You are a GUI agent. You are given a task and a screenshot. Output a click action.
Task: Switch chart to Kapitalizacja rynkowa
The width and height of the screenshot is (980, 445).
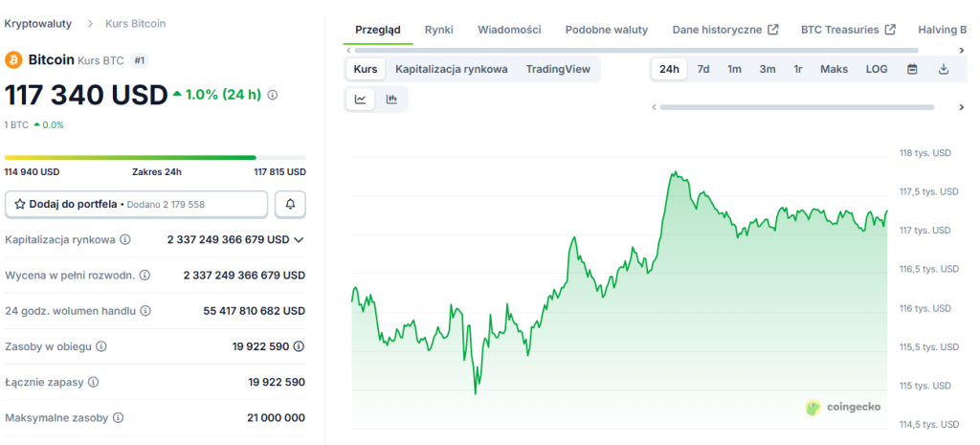(x=451, y=69)
